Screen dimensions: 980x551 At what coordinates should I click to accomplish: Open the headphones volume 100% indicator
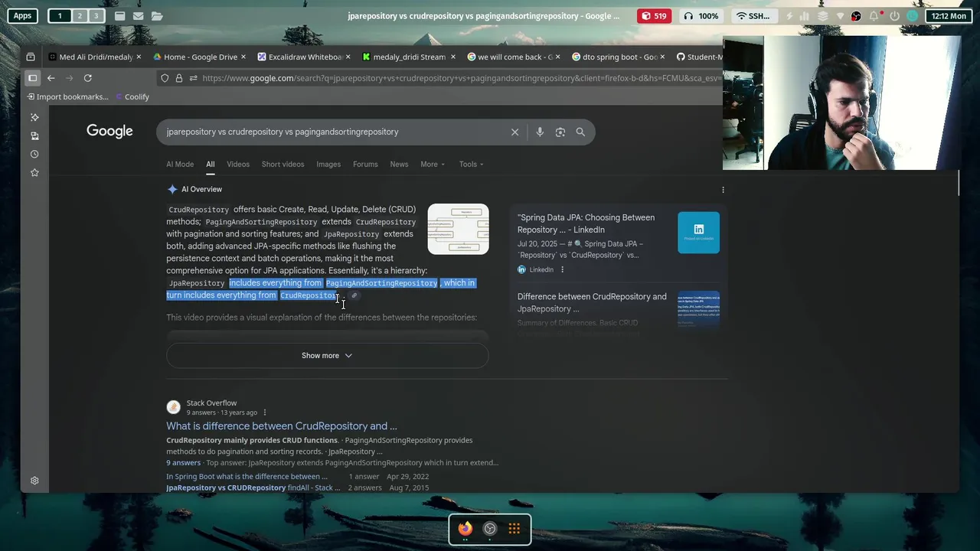click(x=701, y=15)
